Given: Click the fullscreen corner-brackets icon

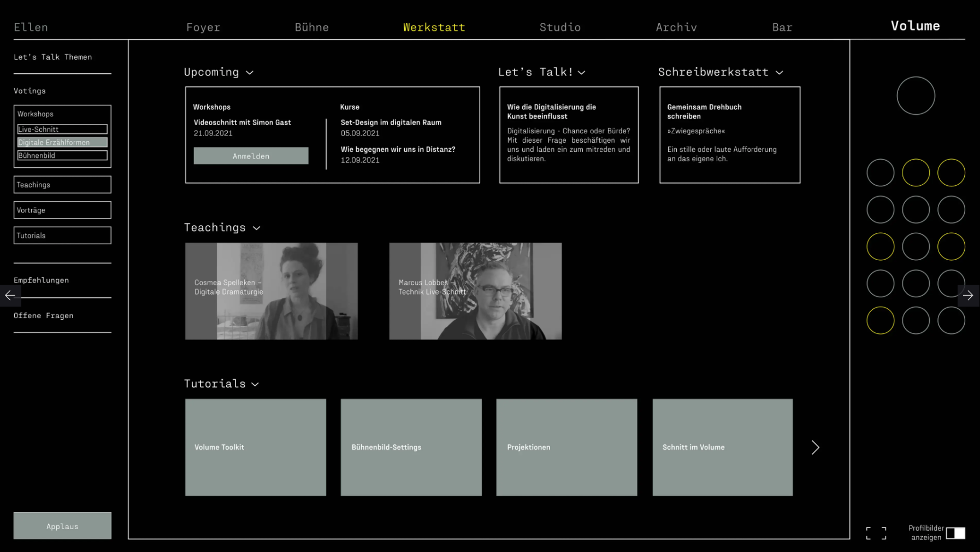Looking at the screenshot, I should pyautogui.click(x=876, y=533).
